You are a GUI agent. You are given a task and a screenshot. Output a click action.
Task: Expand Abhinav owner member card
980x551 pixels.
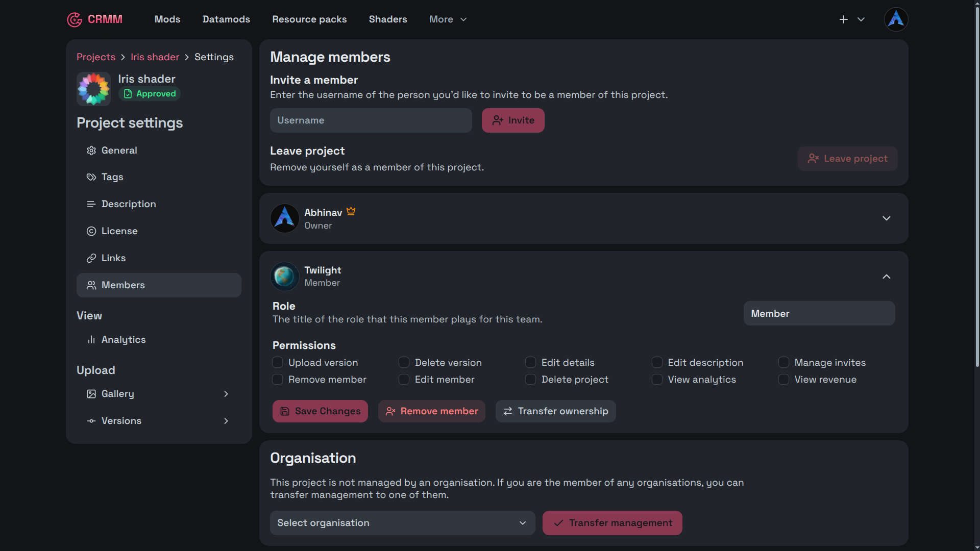point(887,218)
